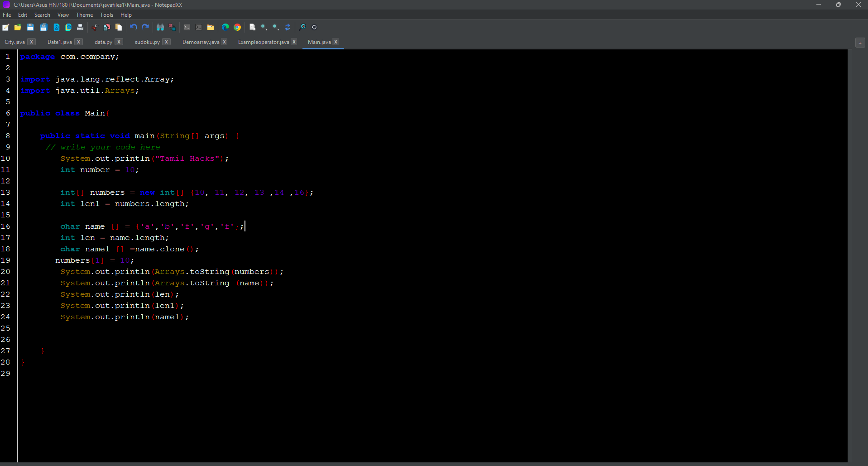Close the Main.java tab
The image size is (868, 466).
(336, 42)
